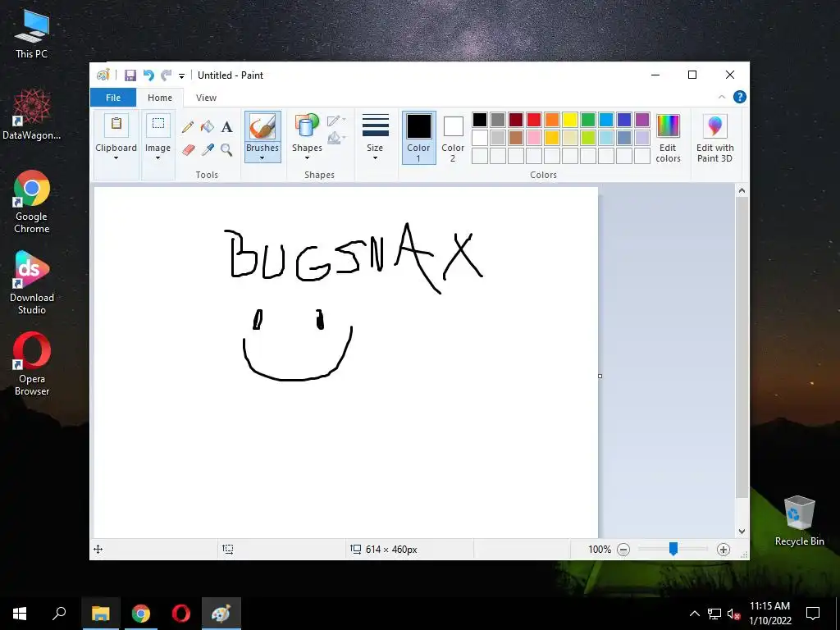
Task: Expand the Image group dropdown
Action: (x=158, y=158)
